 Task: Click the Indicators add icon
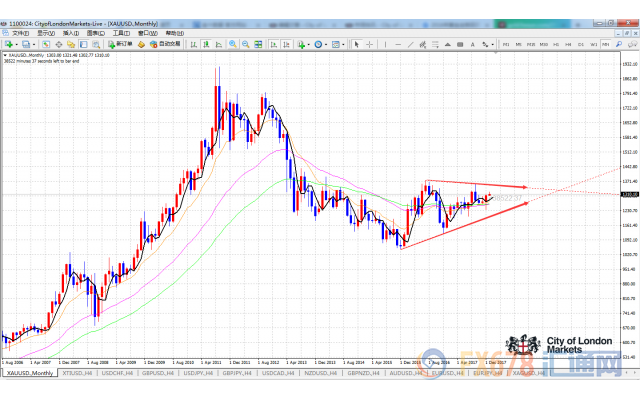click(301, 44)
